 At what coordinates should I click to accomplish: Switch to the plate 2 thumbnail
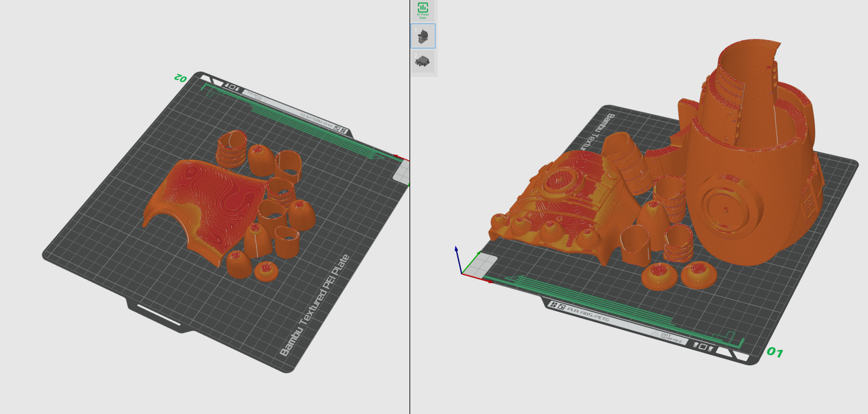click(x=423, y=62)
